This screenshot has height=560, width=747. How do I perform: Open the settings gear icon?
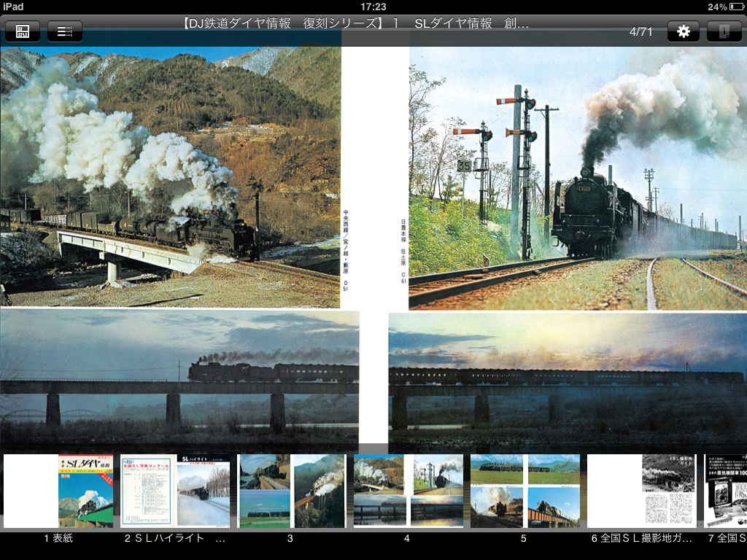point(683,31)
